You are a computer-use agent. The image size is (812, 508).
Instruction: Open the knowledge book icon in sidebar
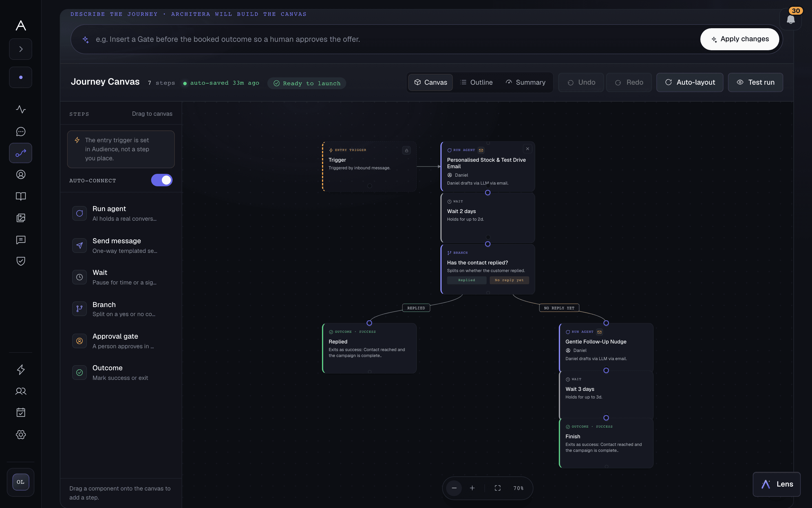[x=21, y=196]
